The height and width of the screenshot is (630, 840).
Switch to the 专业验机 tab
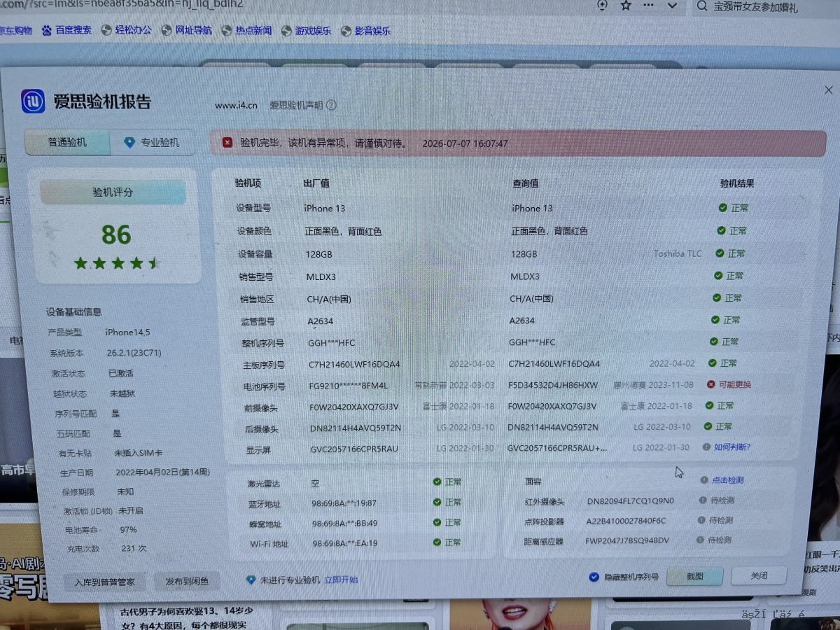click(153, 142)
